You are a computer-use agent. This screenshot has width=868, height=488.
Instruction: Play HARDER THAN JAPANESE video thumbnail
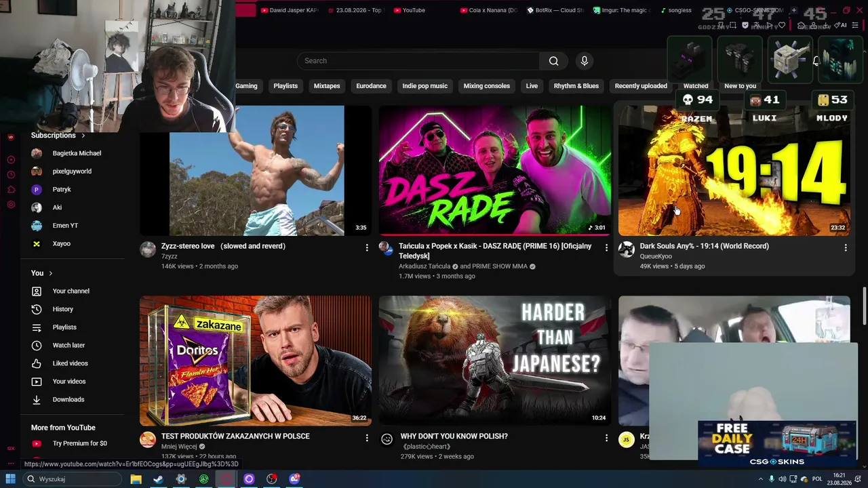coord(495,361)
